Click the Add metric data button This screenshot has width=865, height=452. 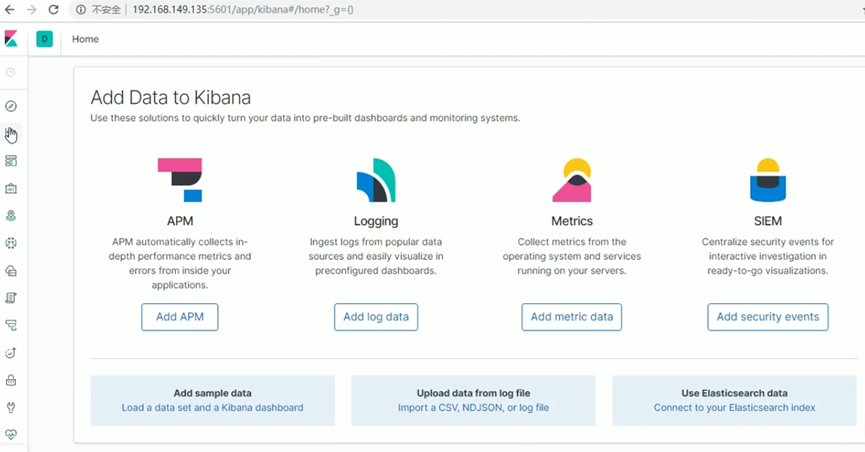tap(572, 317)
